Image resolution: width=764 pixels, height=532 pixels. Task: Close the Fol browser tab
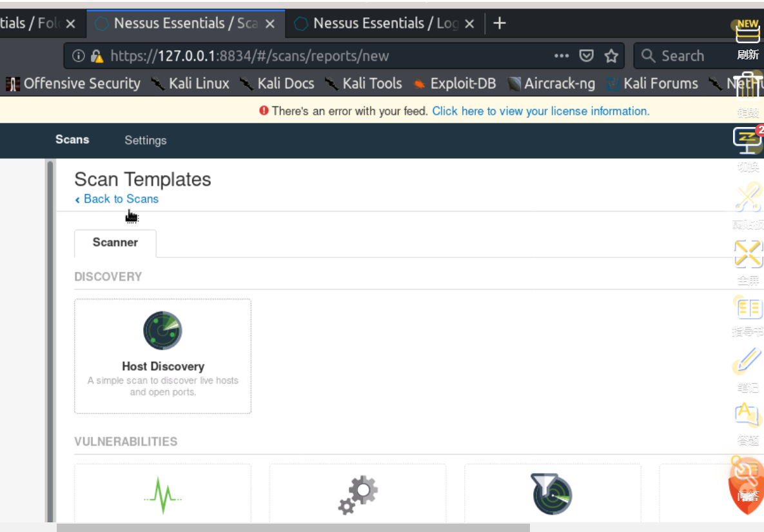[71, 23]
